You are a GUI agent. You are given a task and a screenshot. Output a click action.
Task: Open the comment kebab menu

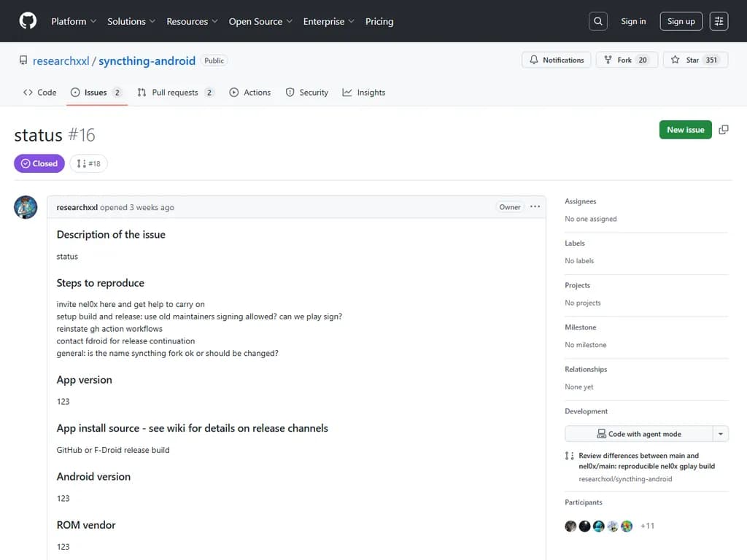[535, 206]
